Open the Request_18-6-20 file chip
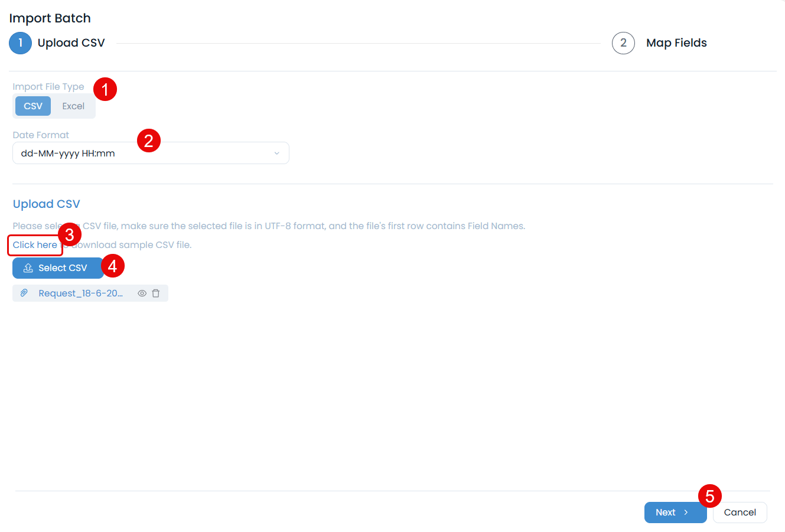 click(80, 293)
